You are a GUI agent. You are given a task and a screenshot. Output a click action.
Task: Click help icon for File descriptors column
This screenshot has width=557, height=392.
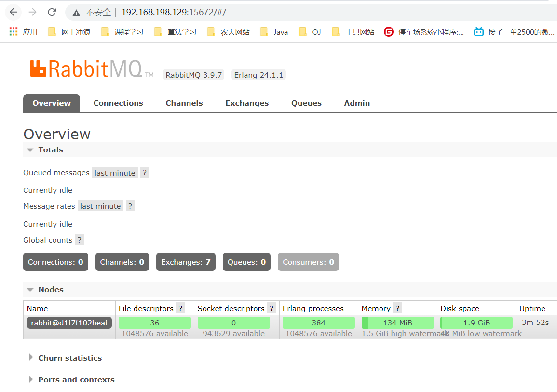point(180,309)
